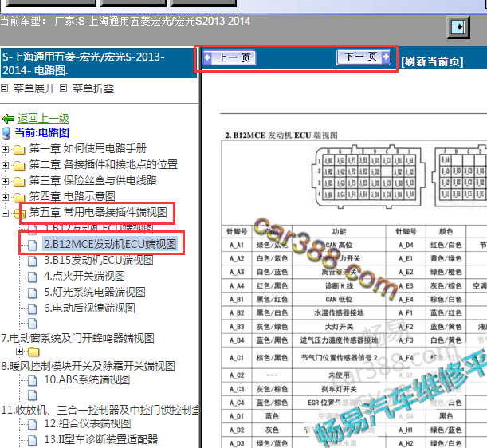Click page icon beside 12.组合仪表端视图

point(33,424)
